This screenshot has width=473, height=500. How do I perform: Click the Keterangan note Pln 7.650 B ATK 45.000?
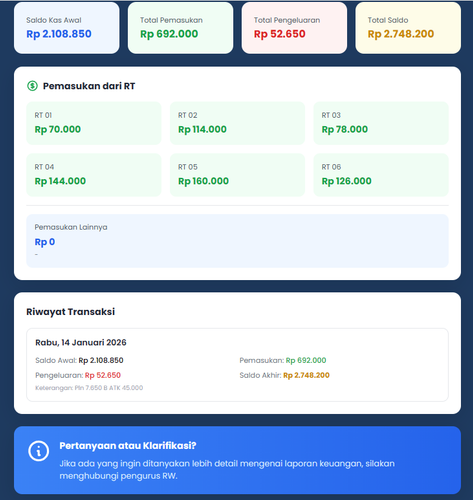coord(89,388)
